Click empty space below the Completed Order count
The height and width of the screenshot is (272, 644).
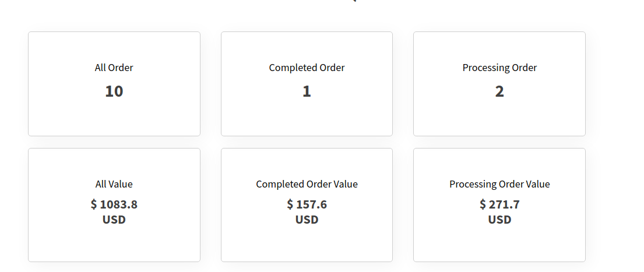click(x=307, y=118)
